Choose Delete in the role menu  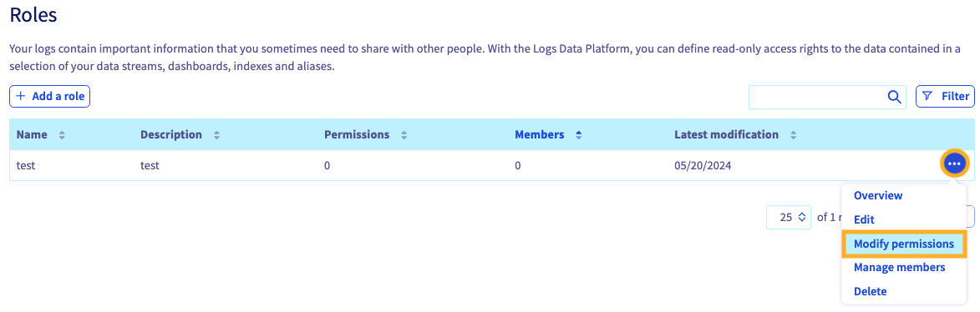(870, 291)
